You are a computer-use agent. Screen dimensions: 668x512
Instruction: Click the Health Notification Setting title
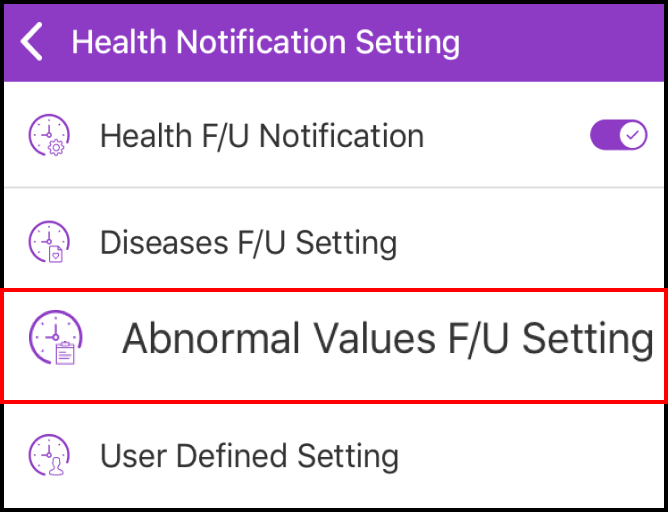(265, 43)
